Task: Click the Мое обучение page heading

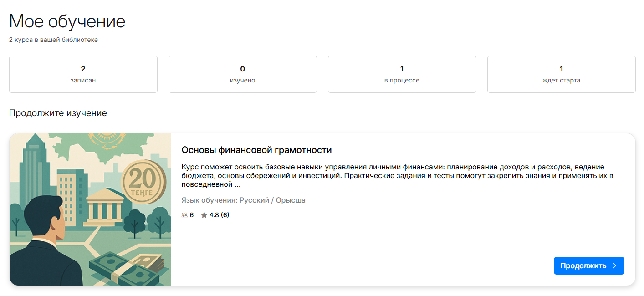Action: (x=66, y=21)
